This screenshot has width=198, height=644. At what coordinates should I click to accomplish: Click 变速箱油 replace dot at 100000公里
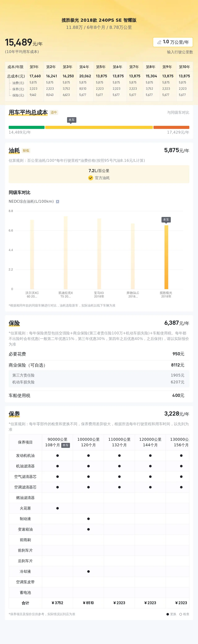(x=88, y=529)
